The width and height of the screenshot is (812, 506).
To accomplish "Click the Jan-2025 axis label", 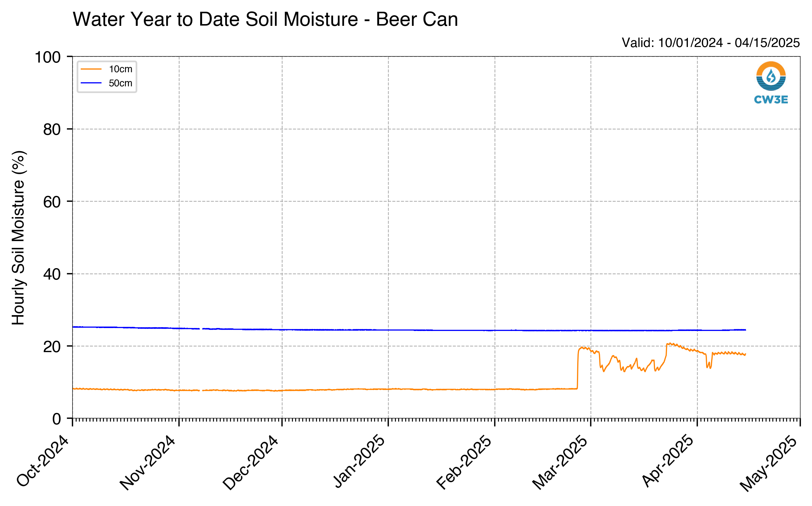I will [x=359, y=461].
